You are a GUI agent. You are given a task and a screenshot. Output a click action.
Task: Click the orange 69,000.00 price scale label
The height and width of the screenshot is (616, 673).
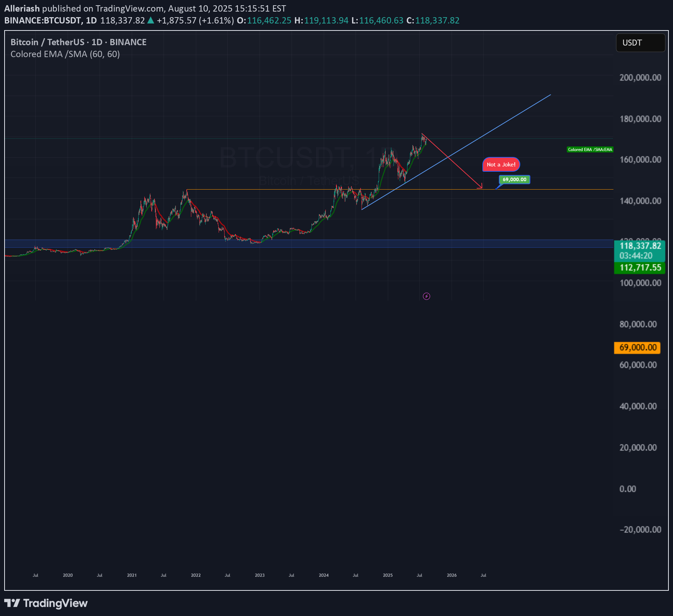pyautogui.click(x=637, y=347)
